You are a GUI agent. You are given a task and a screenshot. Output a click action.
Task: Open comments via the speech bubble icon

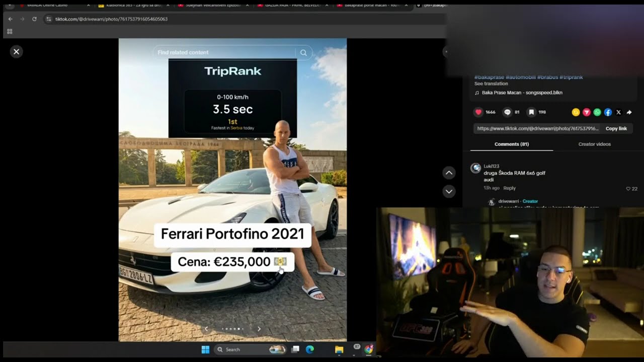(x=508, y=112)
